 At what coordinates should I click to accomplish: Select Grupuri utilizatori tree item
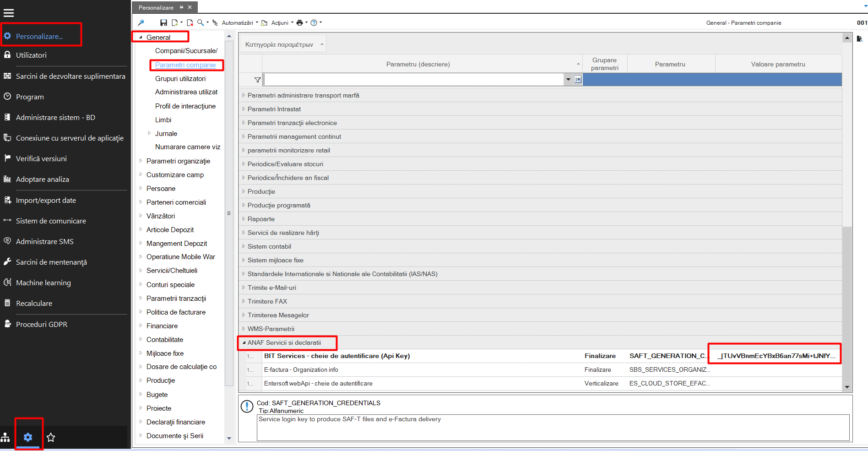click(180, 79)
